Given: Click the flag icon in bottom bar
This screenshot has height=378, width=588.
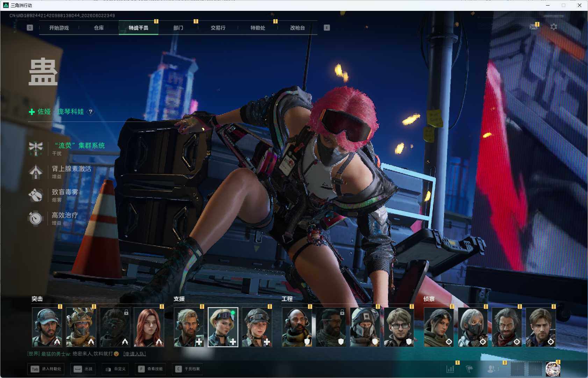Looking at the screenshot, I should pyautogui.click(x=469, y=369).
